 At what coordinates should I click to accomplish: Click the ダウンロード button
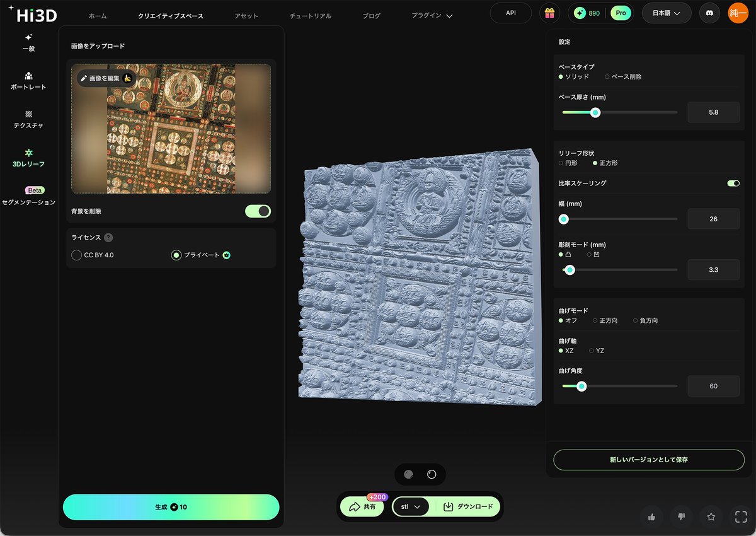[469, 506]
